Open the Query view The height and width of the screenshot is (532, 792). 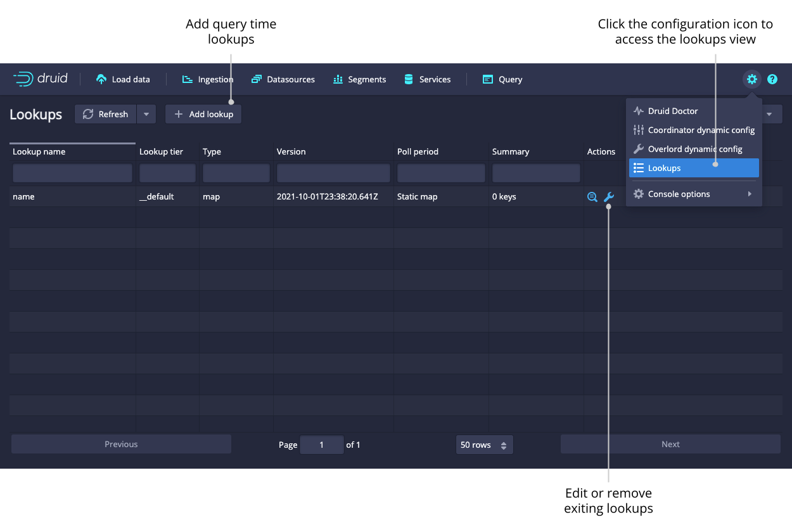coord(502,79)
